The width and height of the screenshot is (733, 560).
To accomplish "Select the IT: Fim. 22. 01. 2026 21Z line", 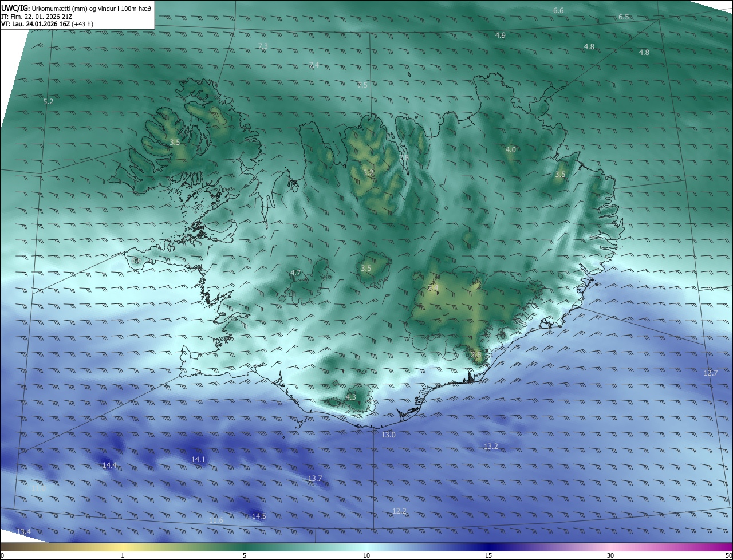I will tap(37, 17).
